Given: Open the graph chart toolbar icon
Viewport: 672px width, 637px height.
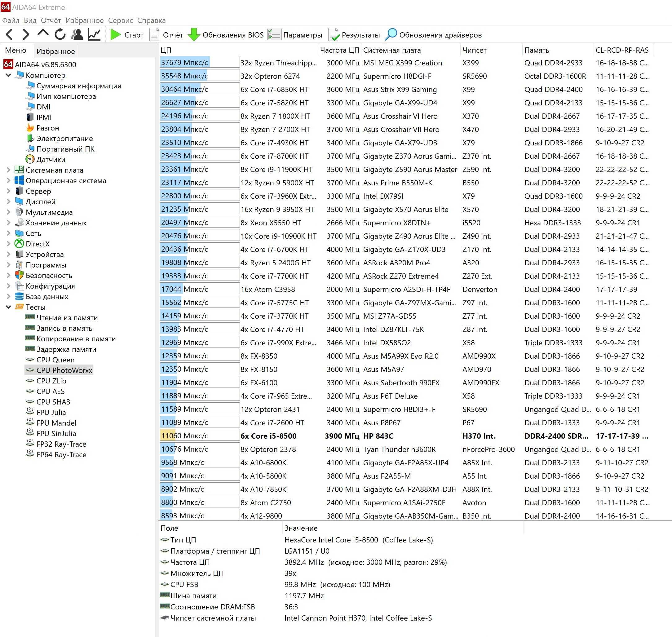Looking at the screenshot, I should [x=95, y=34].
